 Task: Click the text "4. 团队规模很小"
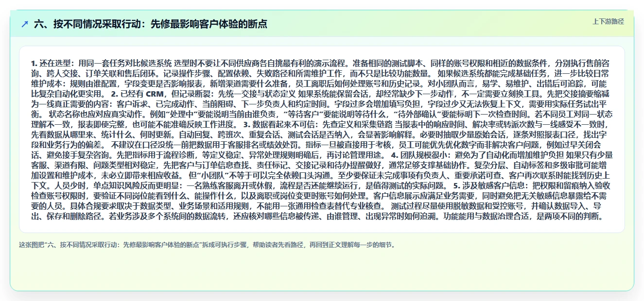[x=420, y=155]
